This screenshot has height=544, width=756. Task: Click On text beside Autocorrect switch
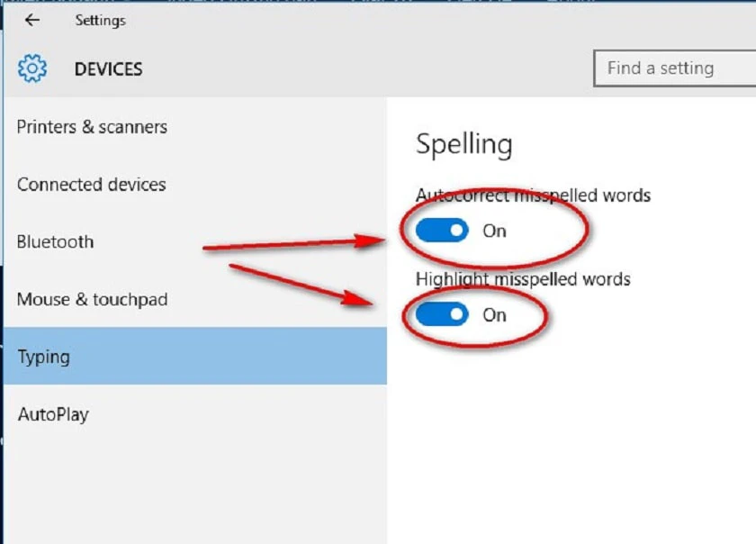tap(495, 231)
